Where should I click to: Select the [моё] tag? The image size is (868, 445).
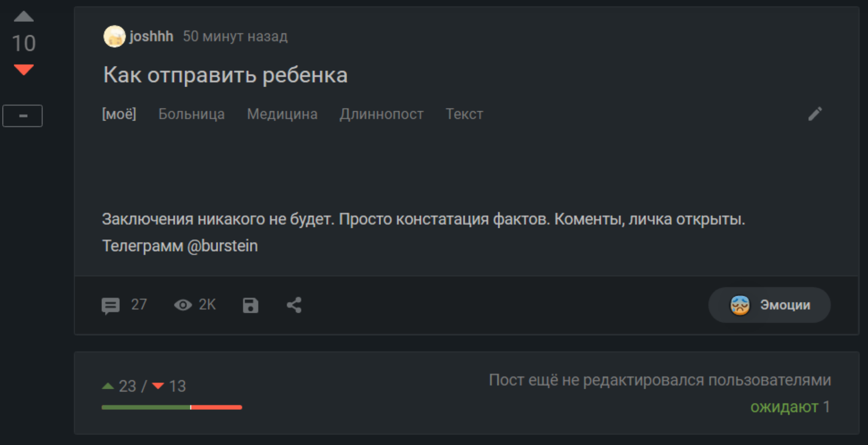coord(119,114)
